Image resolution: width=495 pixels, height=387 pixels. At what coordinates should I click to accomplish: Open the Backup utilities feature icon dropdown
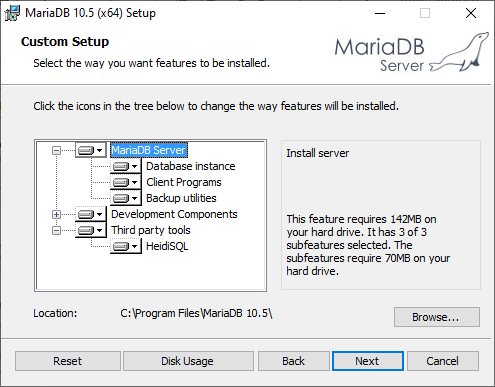[x=126, y=198]
